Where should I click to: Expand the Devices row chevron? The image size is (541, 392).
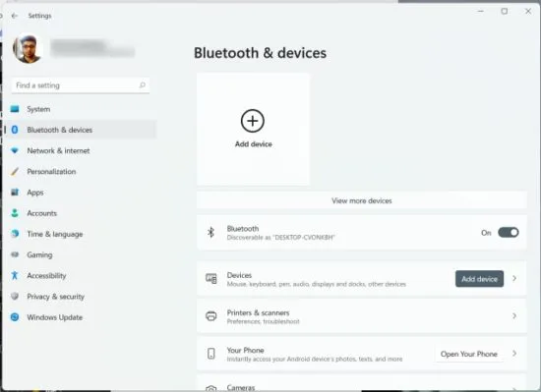[x=514, y=278]
